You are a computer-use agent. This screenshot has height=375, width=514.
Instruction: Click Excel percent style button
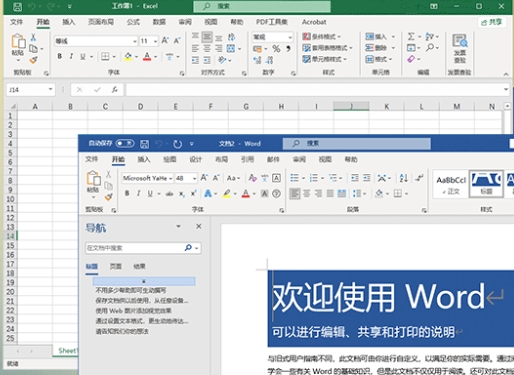[276, 49]
